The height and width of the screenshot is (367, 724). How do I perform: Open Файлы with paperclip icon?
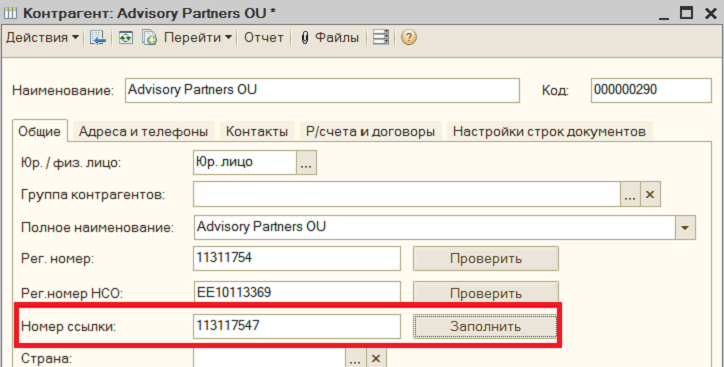tap(329, 37)
